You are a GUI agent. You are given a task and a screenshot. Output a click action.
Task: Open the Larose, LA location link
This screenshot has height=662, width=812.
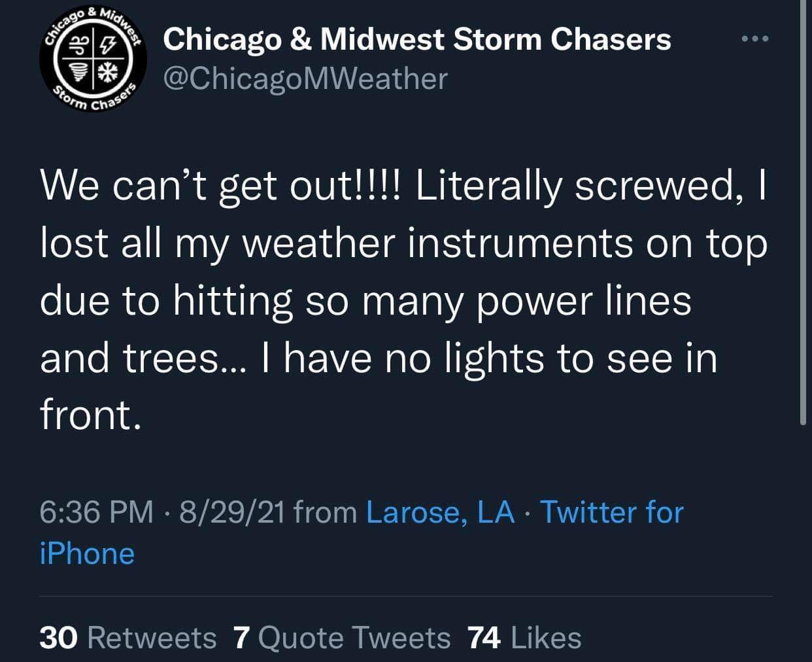(440, 512)
